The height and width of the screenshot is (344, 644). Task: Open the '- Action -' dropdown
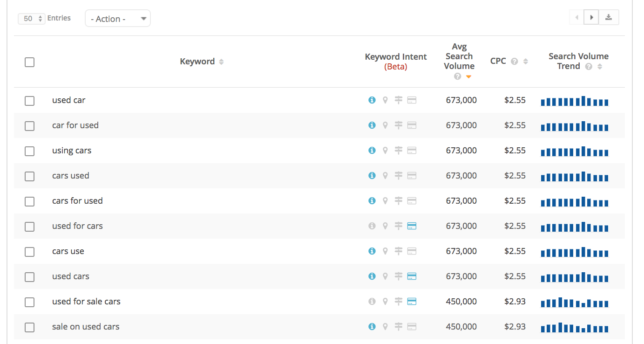pyautogui.click(x=117, y=19)
